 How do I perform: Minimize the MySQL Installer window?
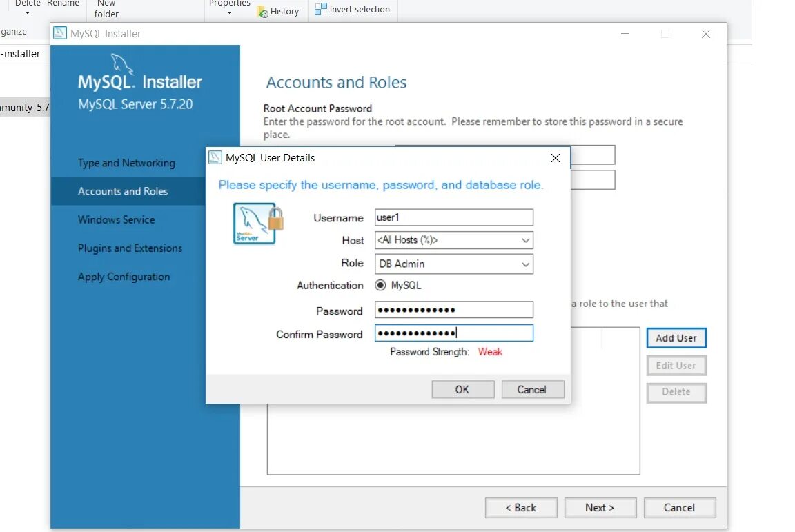[625, 34]
